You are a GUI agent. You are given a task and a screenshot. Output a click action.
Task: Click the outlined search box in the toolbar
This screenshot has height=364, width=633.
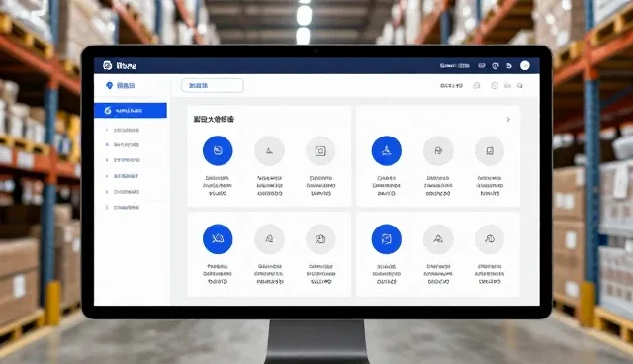(213, 85)
